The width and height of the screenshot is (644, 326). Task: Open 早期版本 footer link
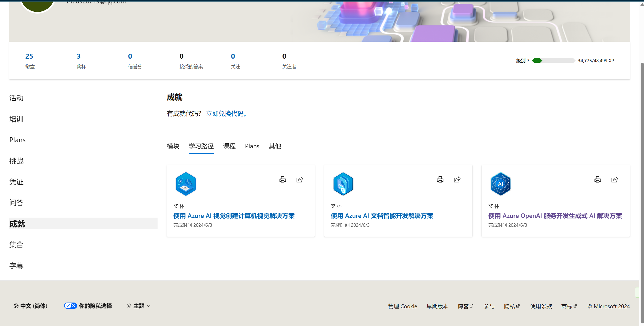point(437,306)
